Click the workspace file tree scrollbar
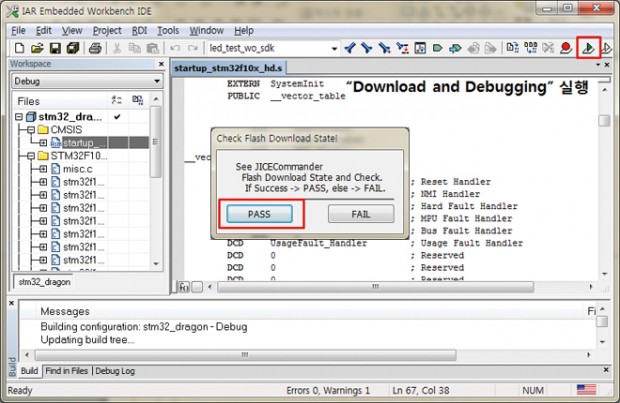The width and height of the screenshot is (620, 403). click(156, 142)
